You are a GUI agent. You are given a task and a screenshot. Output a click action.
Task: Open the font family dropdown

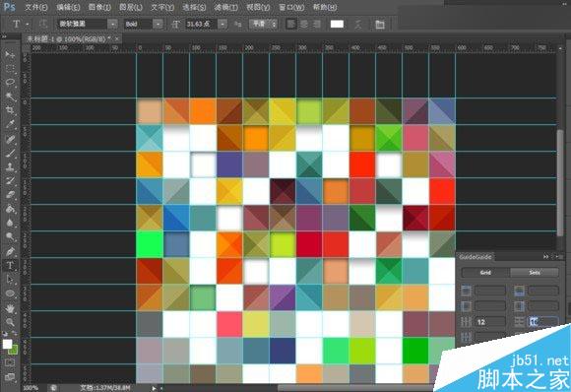pyautogui.click(x=112, y=24)
